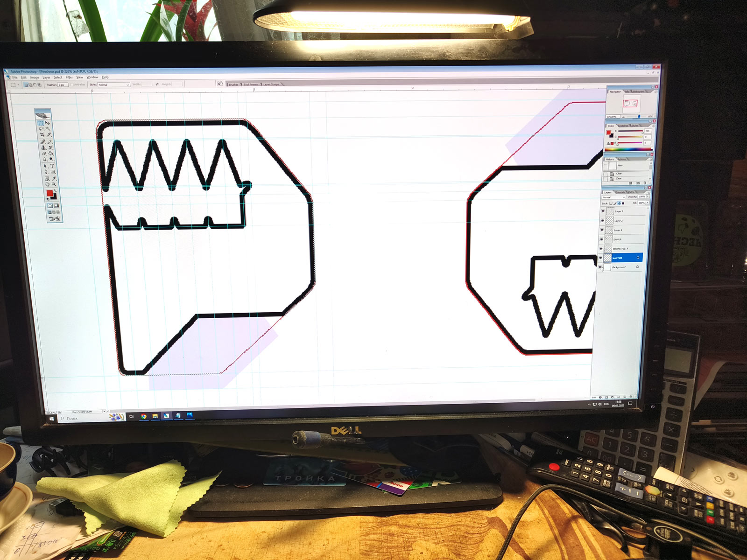Open Google Chrome from the taskbar

click(144, 416)
